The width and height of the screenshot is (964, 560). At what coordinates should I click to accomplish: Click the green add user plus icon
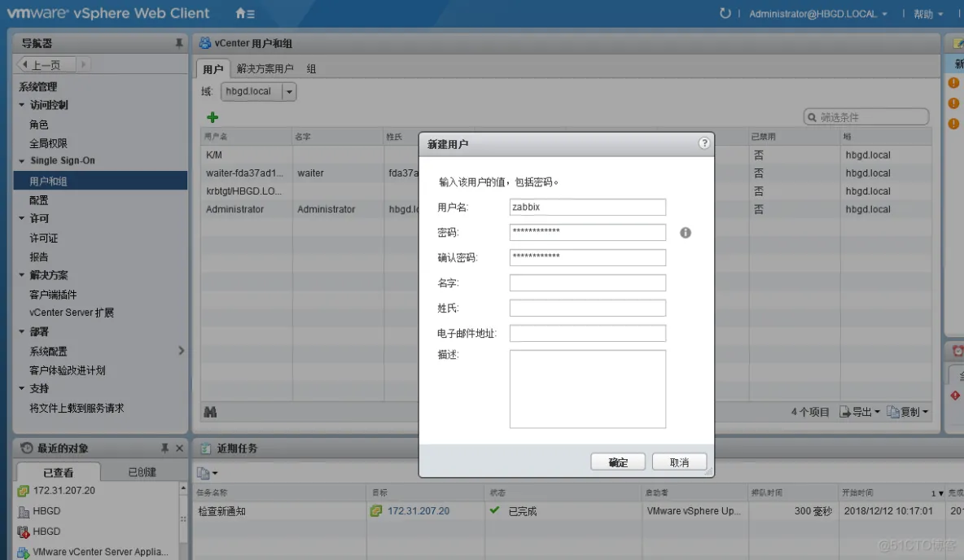point(213,117)
